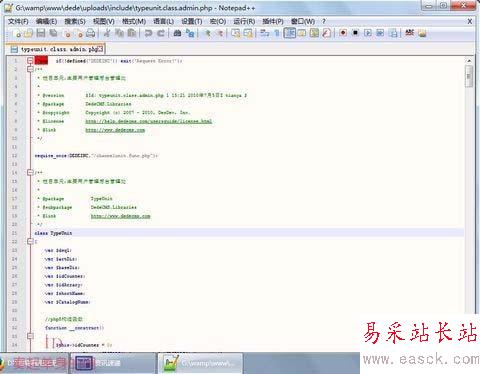This screenshot has height=374, width=480.
Task: Open Find with the binoculars icon
Action: [177, 33]
